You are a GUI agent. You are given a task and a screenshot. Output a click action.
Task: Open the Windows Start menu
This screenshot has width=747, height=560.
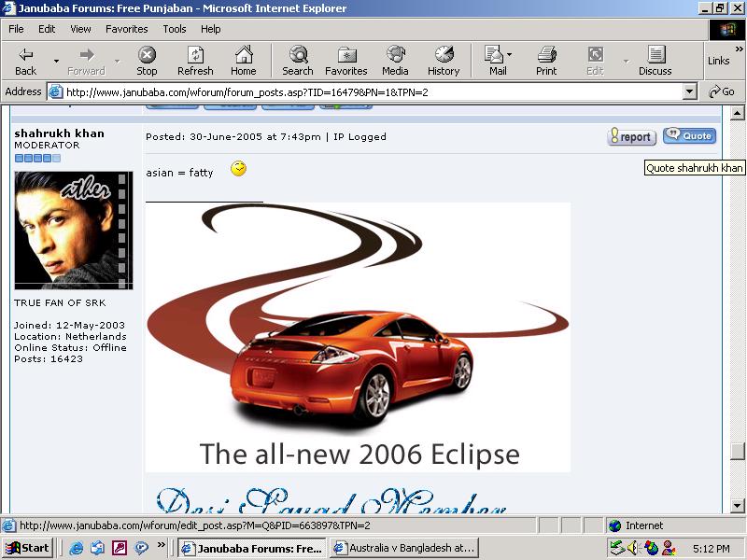[28, 548]
